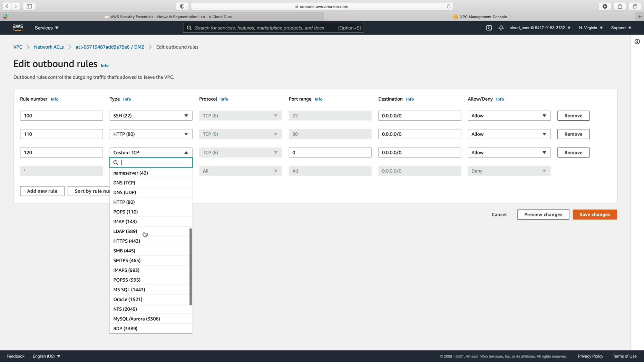The width and height of the screenshot is (644, 362).
Task: Remove rule 110
Action: pos(573,134)
